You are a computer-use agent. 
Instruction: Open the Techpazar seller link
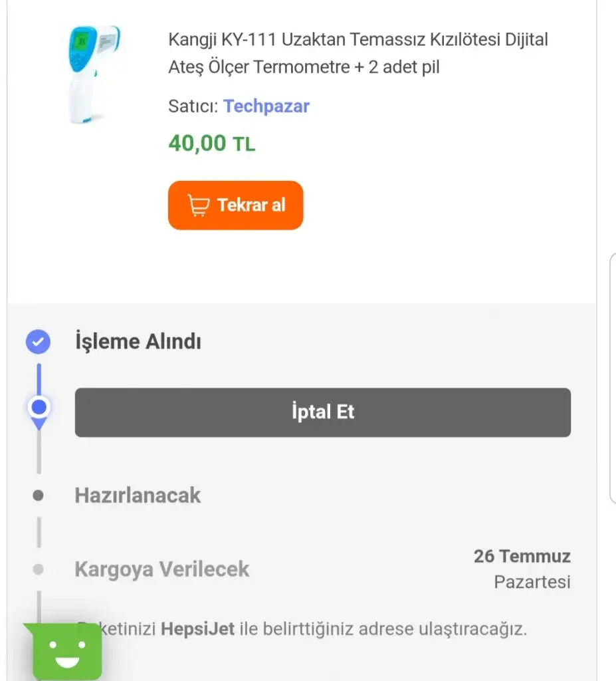click(266, 106)
